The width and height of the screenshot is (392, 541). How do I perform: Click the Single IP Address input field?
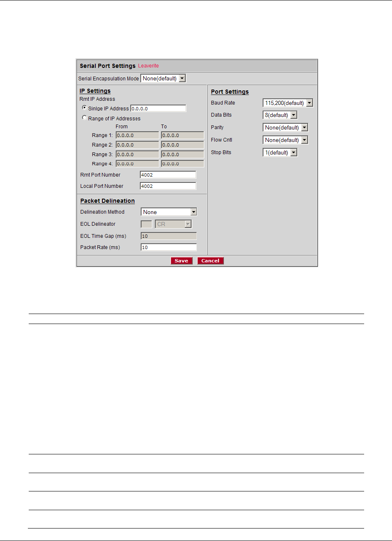pos(158,108)
